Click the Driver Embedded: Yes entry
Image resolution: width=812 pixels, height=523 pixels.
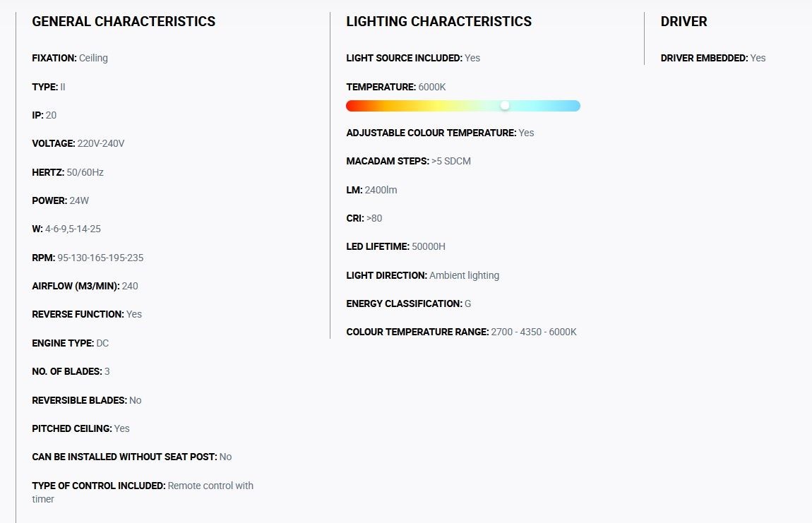(x=713, y=58)
